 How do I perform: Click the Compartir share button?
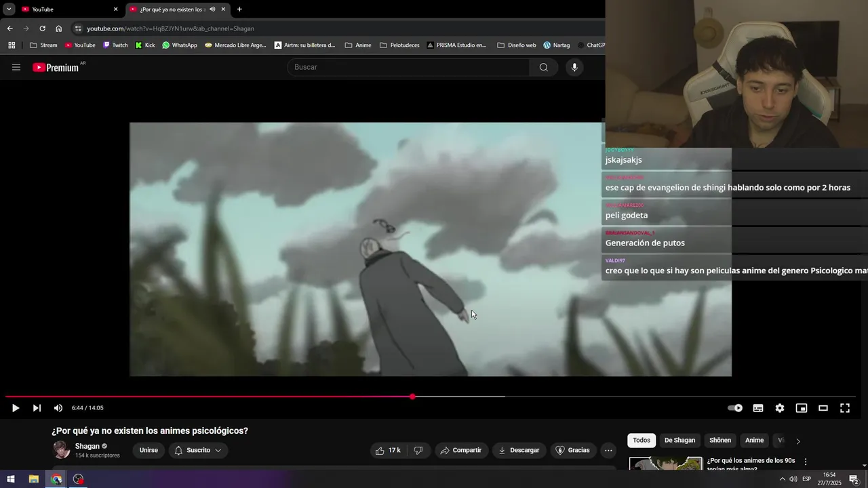pyautogui.click(x=460, y=450)
